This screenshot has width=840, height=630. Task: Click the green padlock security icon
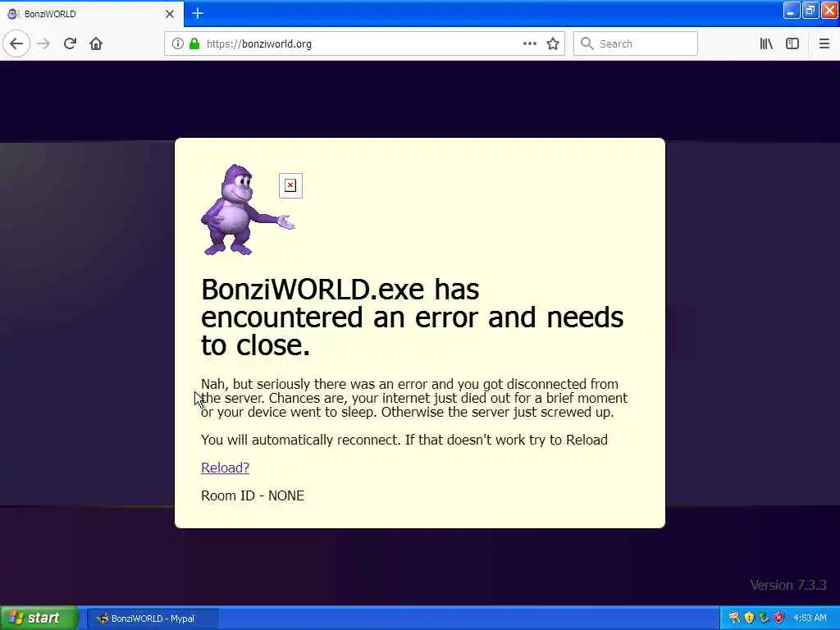[x=194, y=43]
